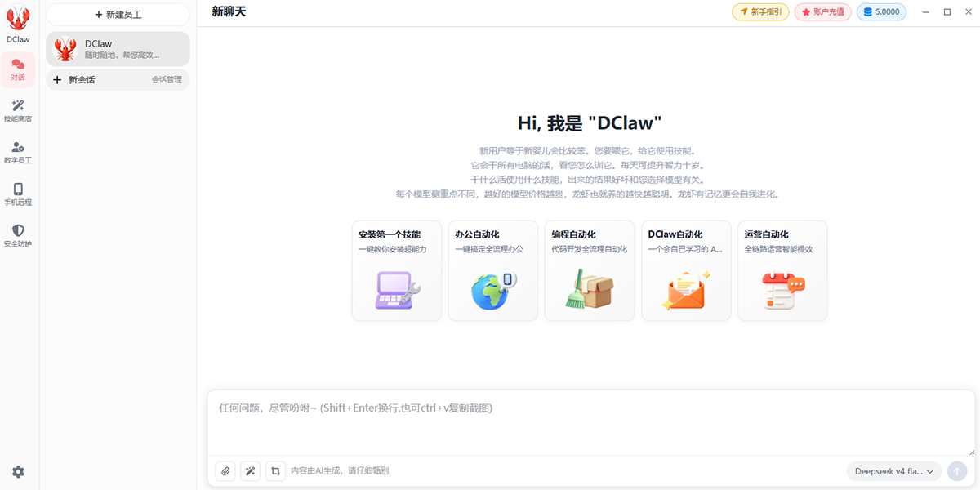Click the chat message input field
Image resolution: width=980 pixels, height=490 pixels.
point(590,423)
